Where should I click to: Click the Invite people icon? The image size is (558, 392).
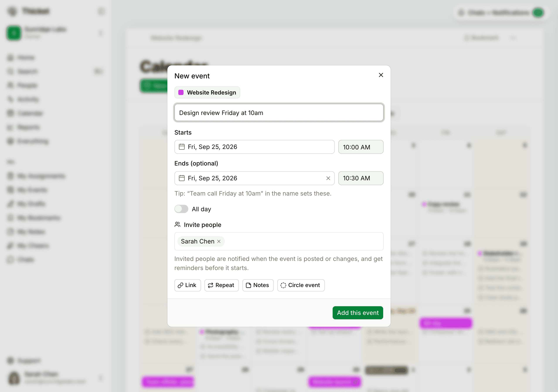pos(177,225)
